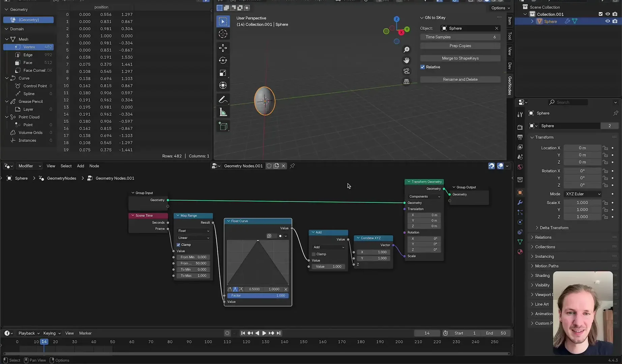Open the timeline Playback menu
The image size is (622, 364).
pos(29,333)
